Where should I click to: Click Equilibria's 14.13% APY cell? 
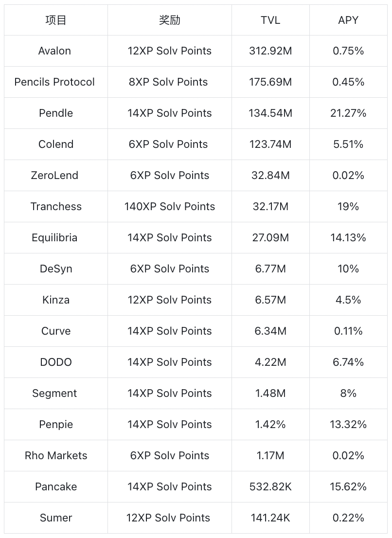pos(348,237)
